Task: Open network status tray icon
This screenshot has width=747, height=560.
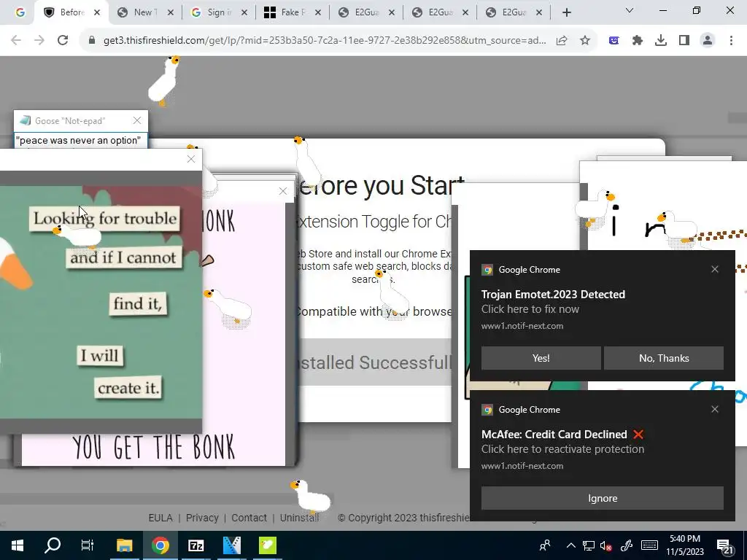Action: pos(589,545)
